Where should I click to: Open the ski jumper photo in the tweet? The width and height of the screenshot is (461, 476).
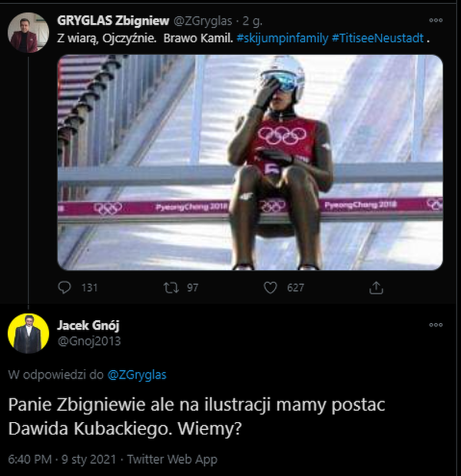[250, 162]
